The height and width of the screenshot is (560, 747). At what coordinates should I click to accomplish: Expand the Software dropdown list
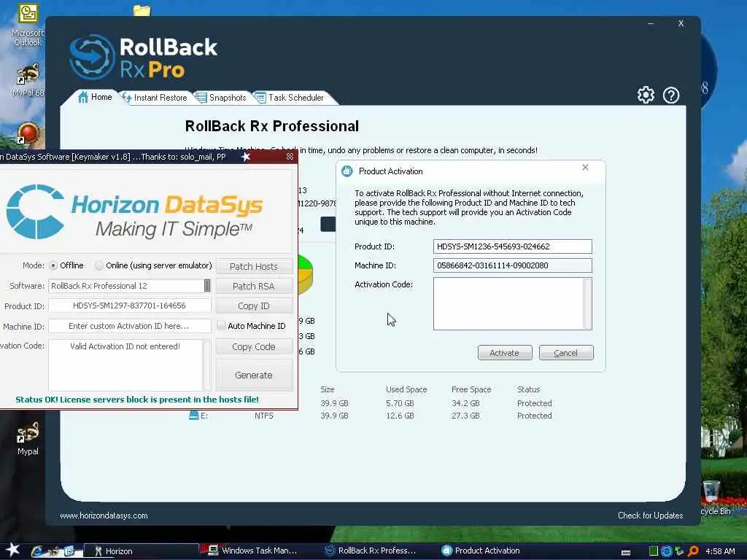[206, 285]
